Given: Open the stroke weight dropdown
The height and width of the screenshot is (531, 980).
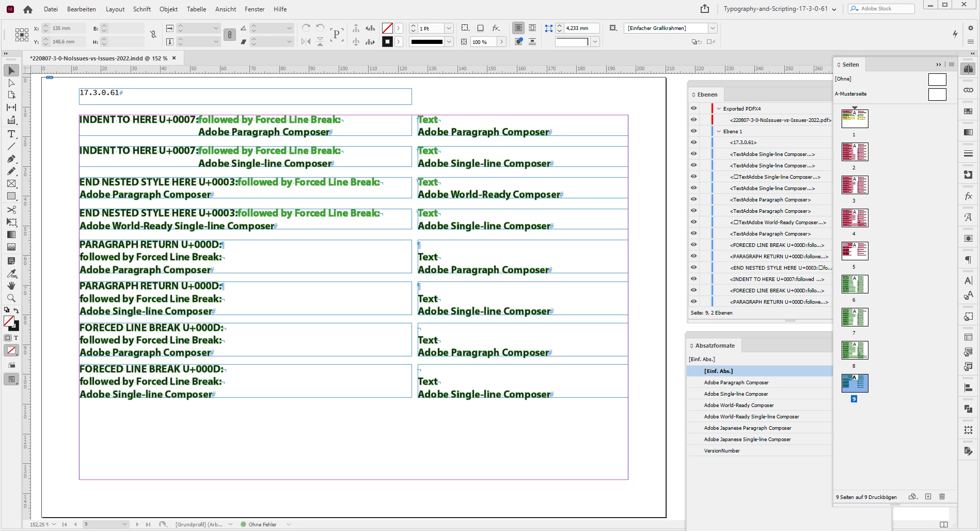Looking at the screenshot, I should [x=449, y=28].
